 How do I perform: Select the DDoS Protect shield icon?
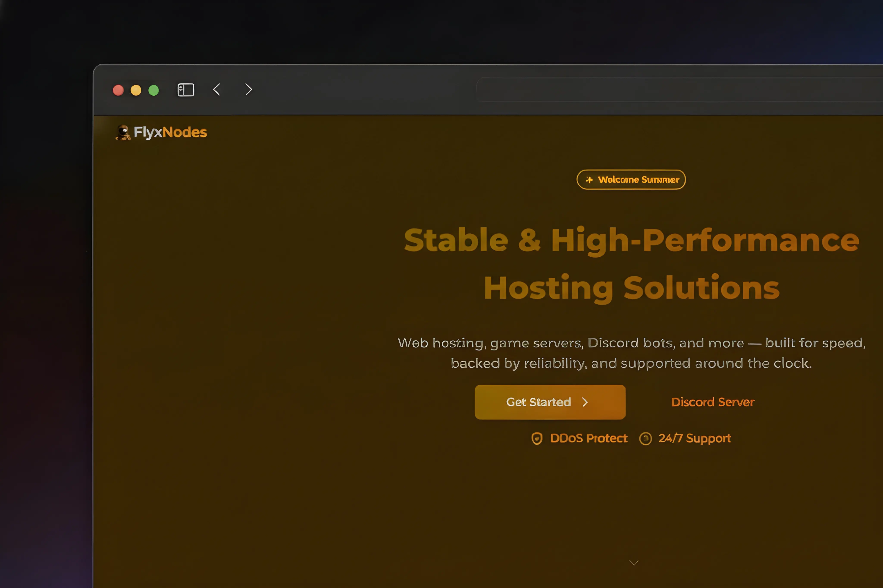(x=538, y=438)
